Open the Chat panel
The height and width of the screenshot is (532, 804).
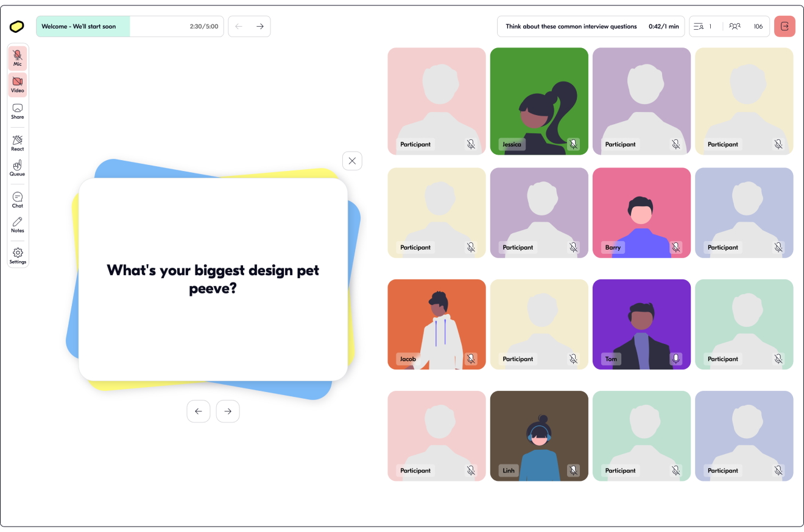[x=18, y=200]
